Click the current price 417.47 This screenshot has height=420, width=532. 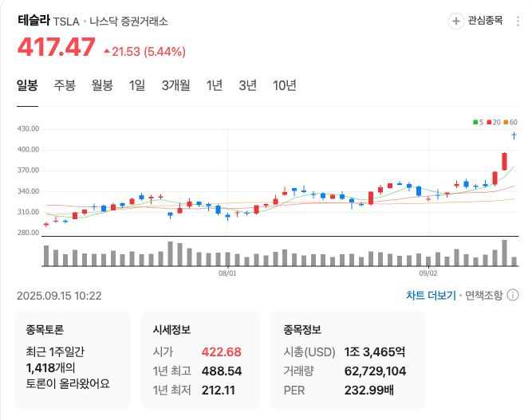point(57,47)
